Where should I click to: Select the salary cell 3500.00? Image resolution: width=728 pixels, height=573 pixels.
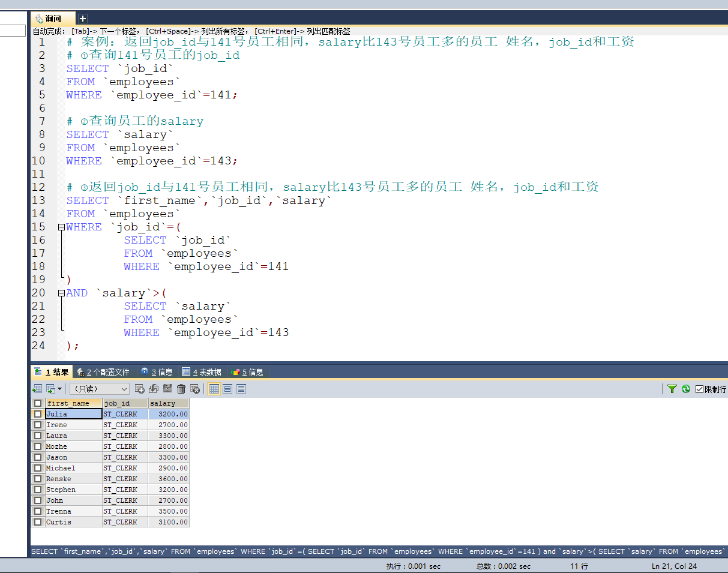click(169, 511)
